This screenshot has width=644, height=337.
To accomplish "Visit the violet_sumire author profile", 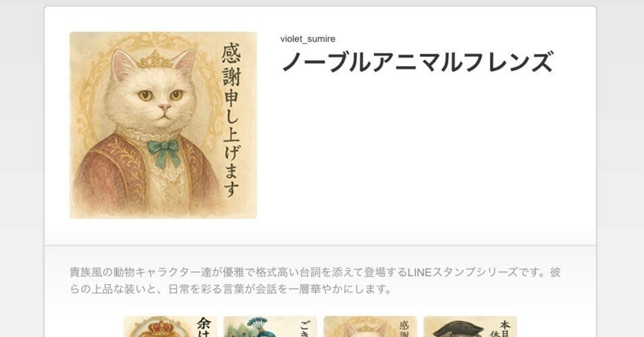I will point(308,39).
